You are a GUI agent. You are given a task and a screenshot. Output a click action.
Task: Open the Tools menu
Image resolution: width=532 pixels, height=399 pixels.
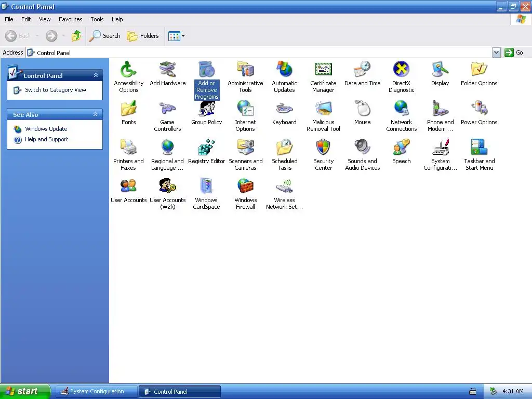[x=97, y=19]
